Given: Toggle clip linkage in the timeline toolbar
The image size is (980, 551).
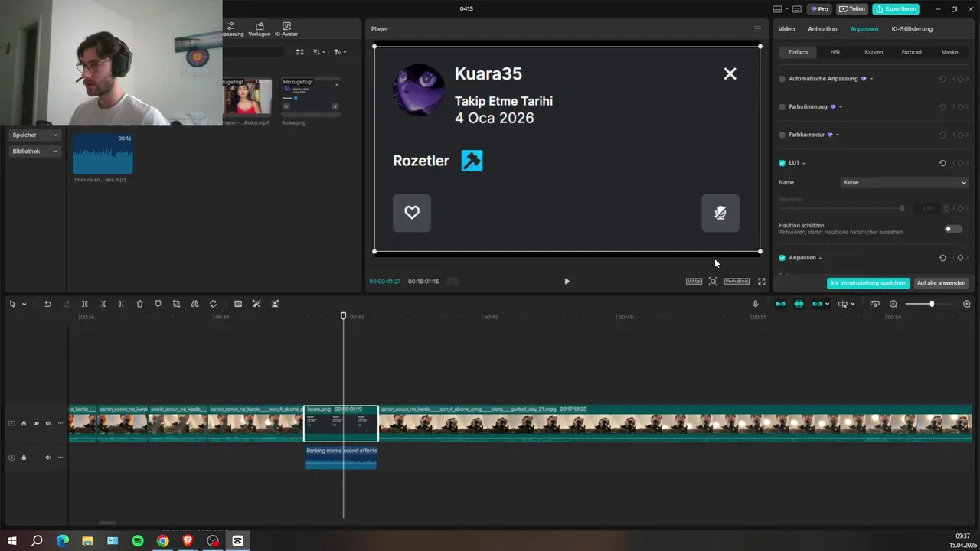Looking at the screenshot, I should (x=817, y=304).
